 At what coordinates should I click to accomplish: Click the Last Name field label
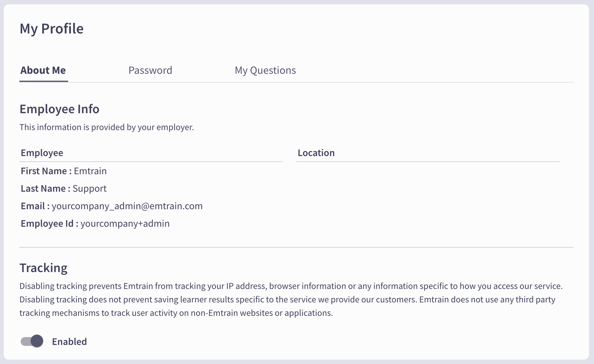pyautogui.click(x=45, y=189)
